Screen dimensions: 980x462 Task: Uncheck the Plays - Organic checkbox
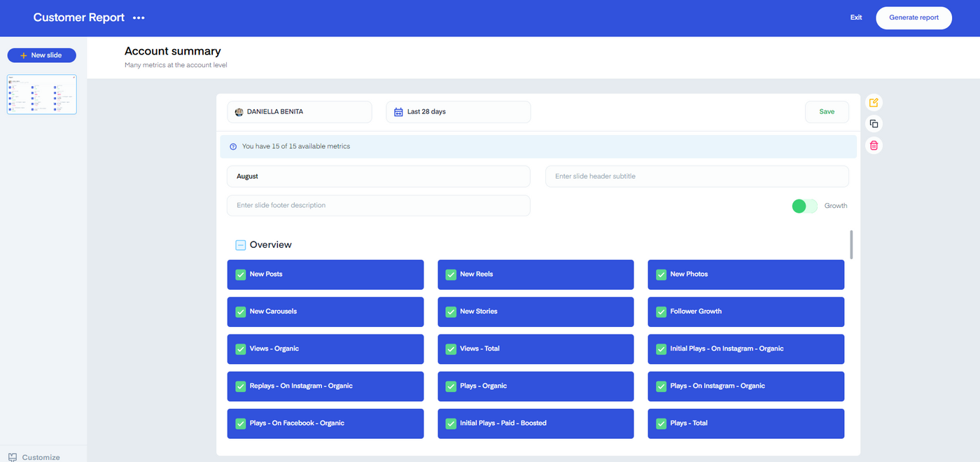click(451, 386)
